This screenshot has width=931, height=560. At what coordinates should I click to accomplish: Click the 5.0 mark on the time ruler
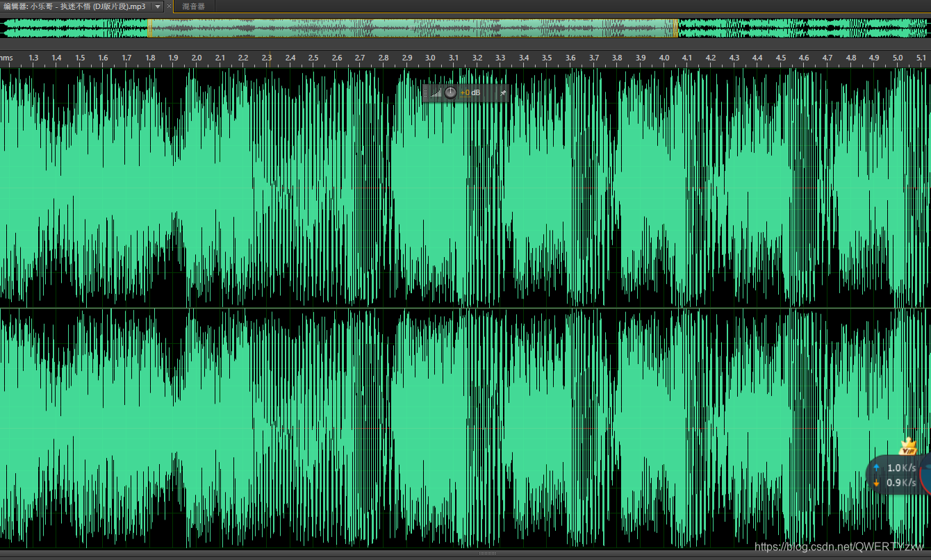click(898, 58)
